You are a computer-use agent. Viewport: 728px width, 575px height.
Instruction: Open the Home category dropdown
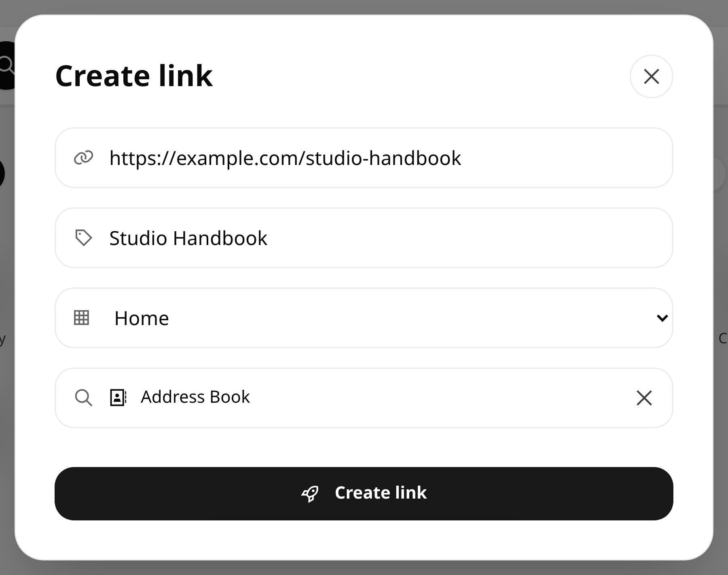coord(364,318)
